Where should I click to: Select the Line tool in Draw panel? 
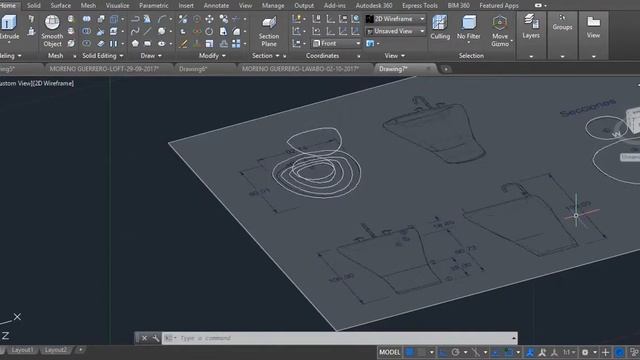click(148, 31)
